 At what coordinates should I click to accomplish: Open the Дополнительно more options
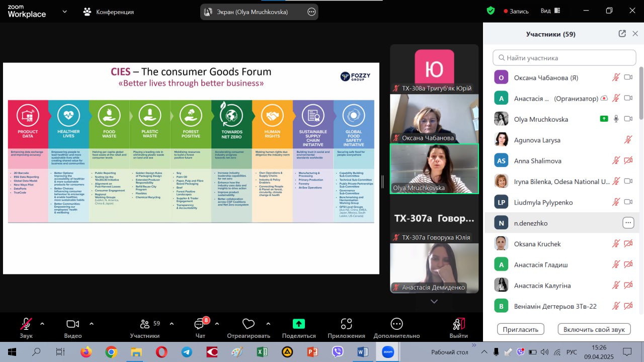(396, 328)
